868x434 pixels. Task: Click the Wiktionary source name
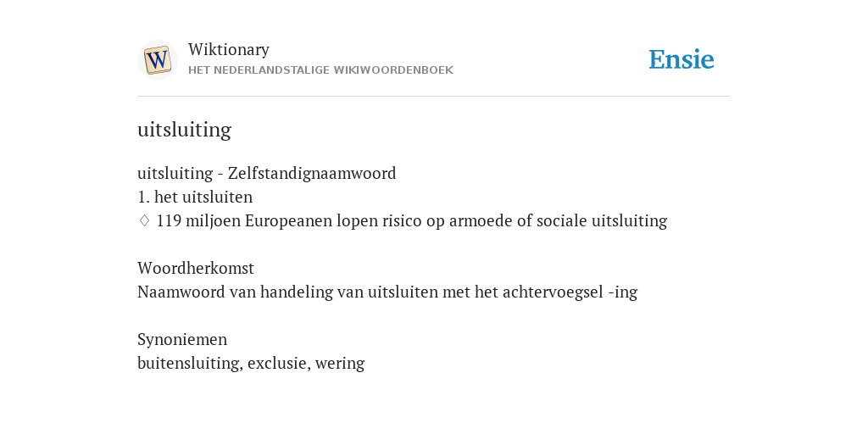229,49
